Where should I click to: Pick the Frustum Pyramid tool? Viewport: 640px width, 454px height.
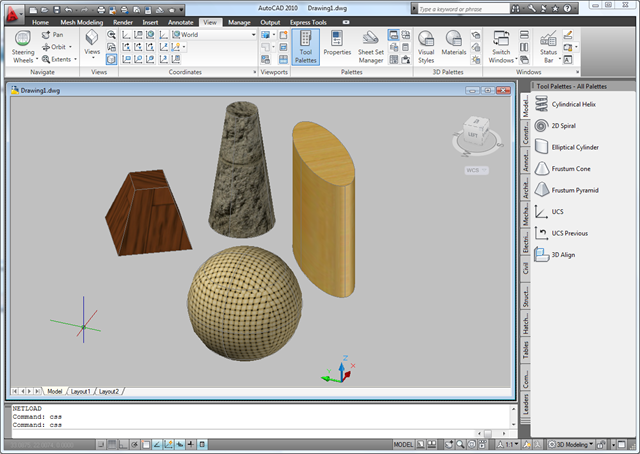point(573,190)
